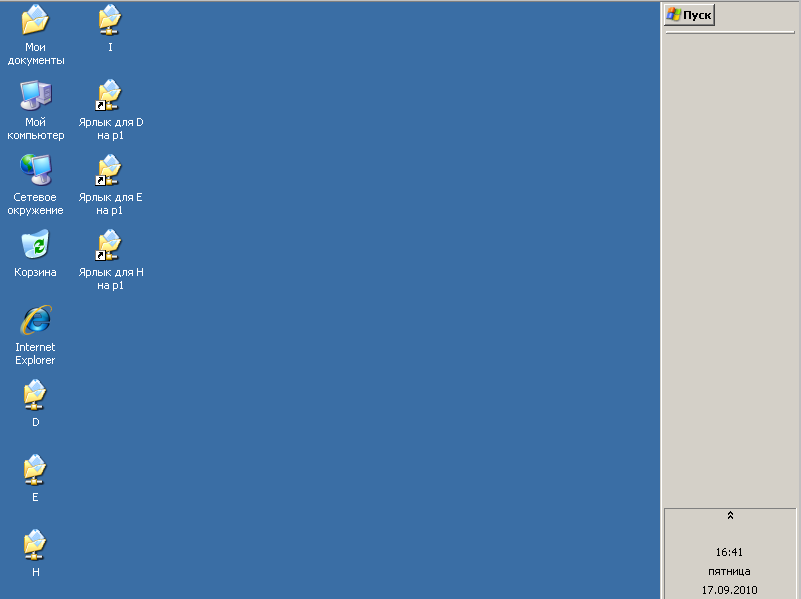Screen dimensions: 801x599
Task: Click the пятница weekday label
Action: [x=729, y=571]
